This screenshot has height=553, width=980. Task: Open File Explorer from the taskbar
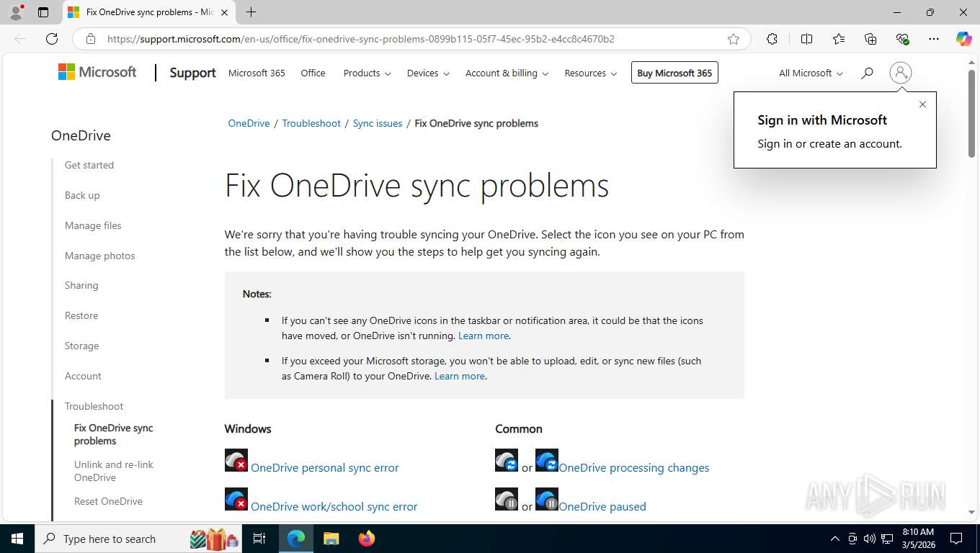(331, 539)
